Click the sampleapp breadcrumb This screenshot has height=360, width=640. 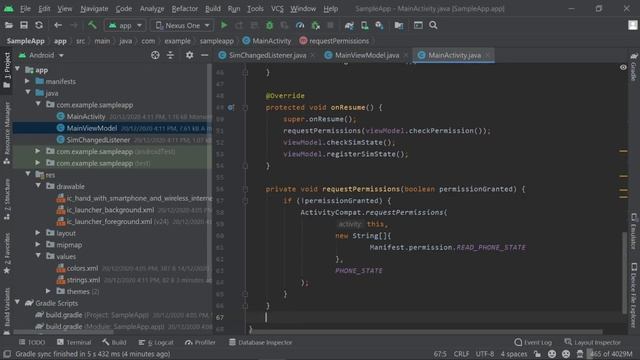coord(217,41)
